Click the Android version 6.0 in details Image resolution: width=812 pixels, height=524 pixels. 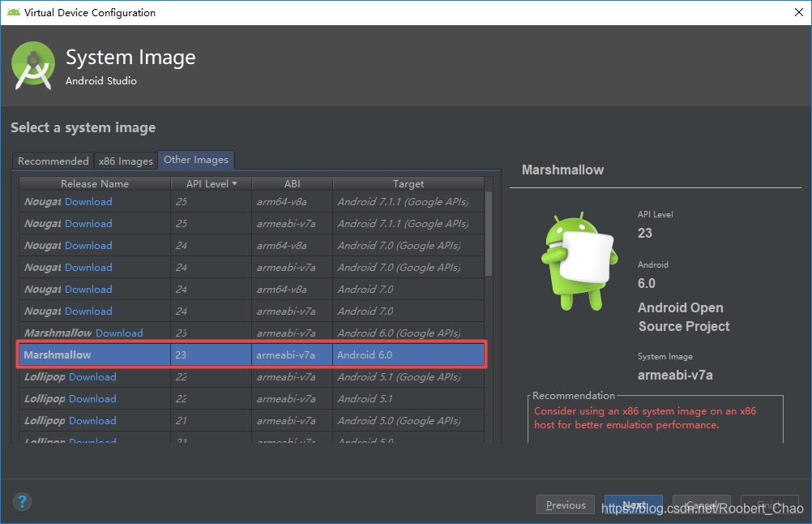point(647,284)
